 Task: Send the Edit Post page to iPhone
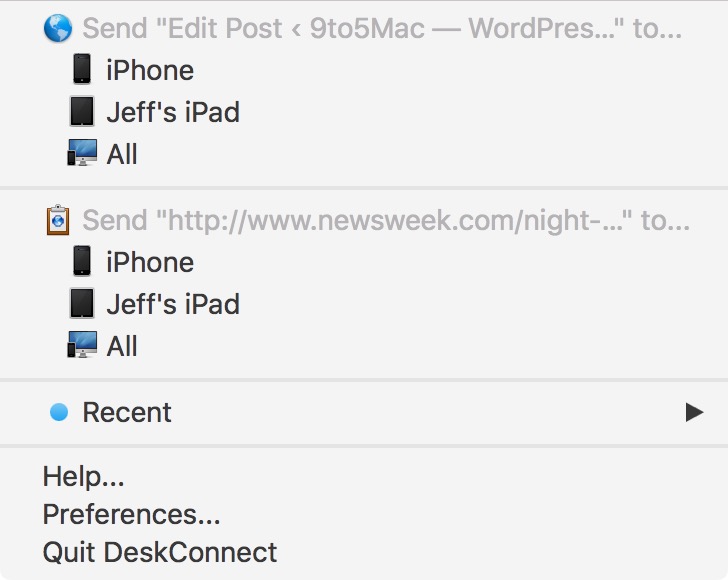click(150, 70)
